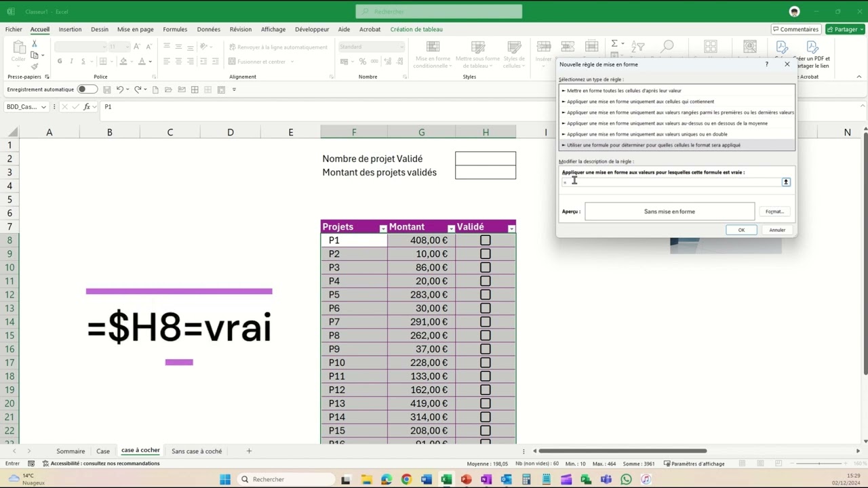Click the Commentaires button
Viewport: 868px width, 488px height.
click(796, 29)
